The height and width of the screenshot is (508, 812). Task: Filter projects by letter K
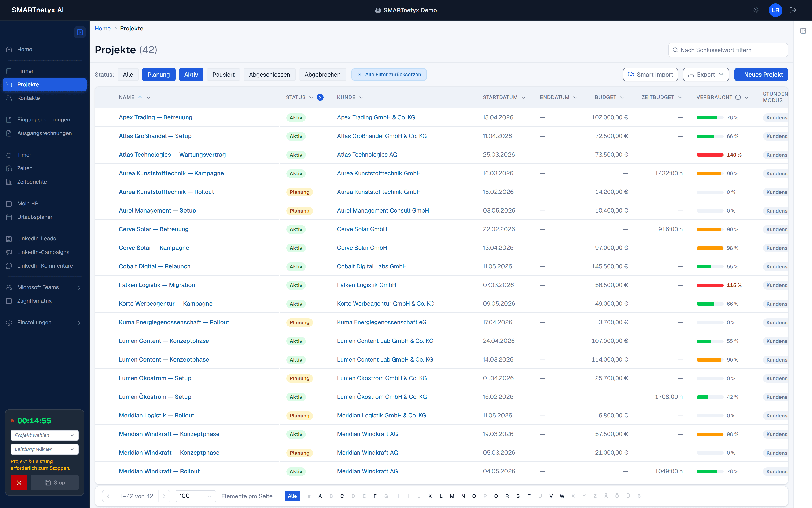pyautogui.click(x=430, y=496)
